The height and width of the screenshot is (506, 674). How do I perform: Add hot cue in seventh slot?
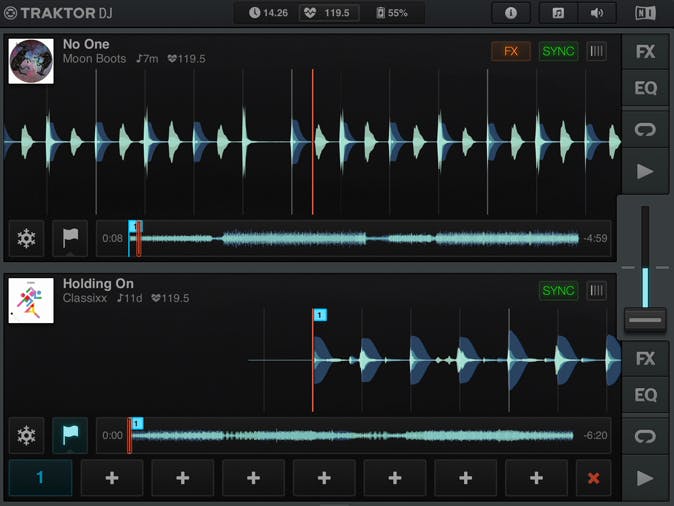coord(466,478)
